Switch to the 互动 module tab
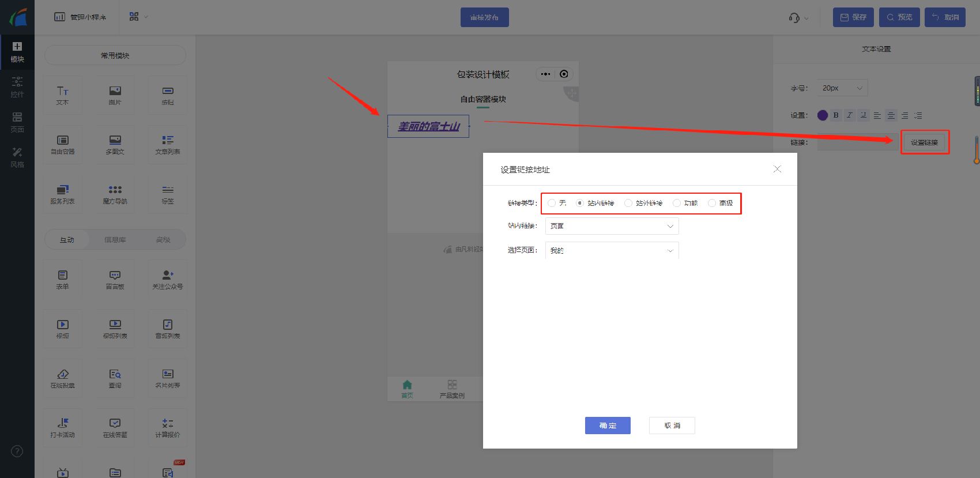 coord(67,240)
